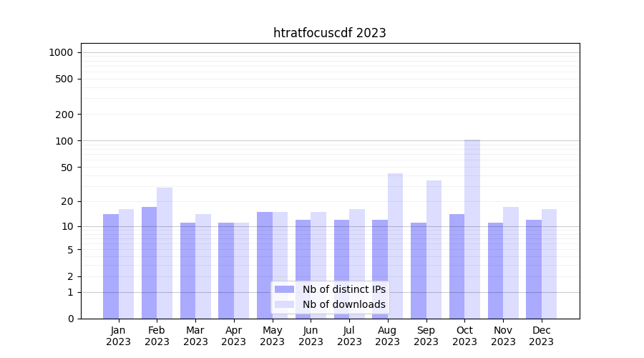The height and width of the screenshot is (358, 644).
Task: Click the light swatch for Nb of downloads
Action: pos(284,304)
